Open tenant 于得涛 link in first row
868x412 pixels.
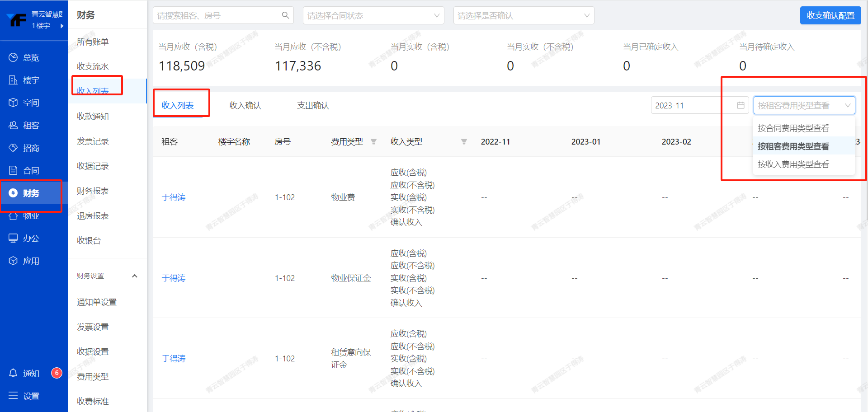click(x=174, y=197)
